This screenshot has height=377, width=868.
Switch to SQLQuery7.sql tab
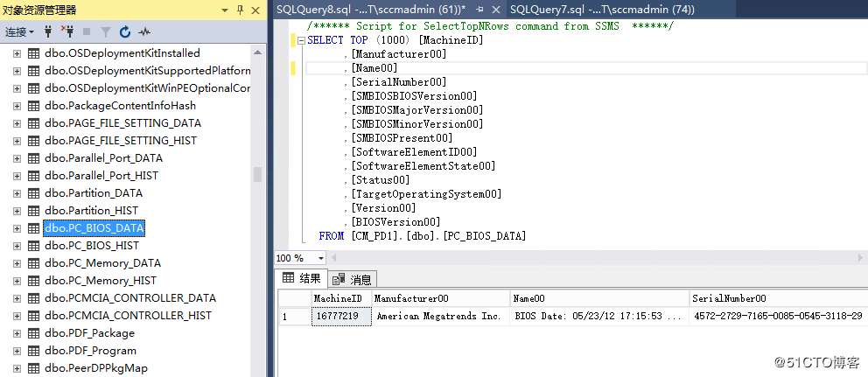602,10
